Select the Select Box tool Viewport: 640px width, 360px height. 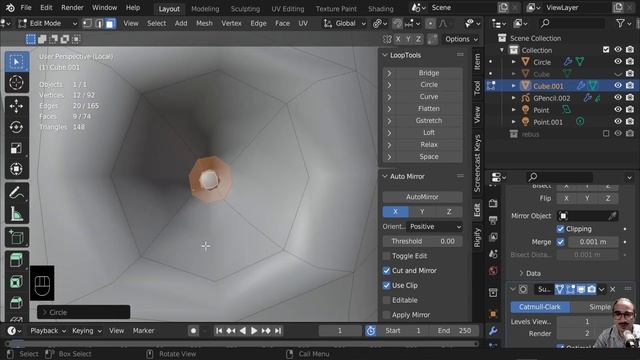[16, 62]
